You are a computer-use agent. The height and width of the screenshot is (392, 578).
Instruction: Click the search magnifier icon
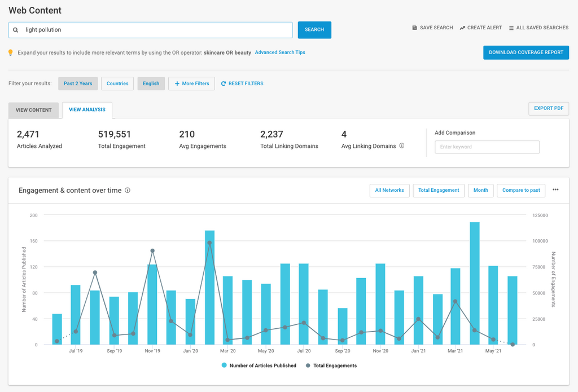pyautogui.click(x=16, y=30)
